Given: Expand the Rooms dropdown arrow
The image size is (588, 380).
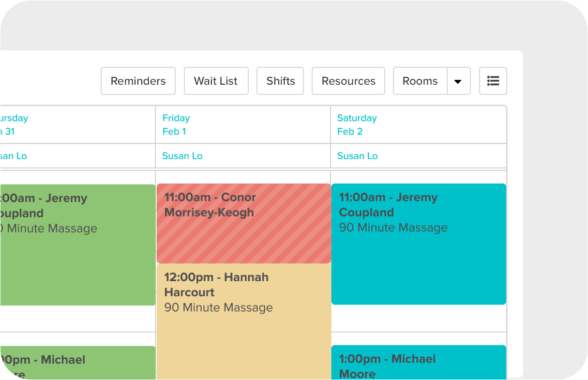Looking at the screenshot, I should pos(458,81).
